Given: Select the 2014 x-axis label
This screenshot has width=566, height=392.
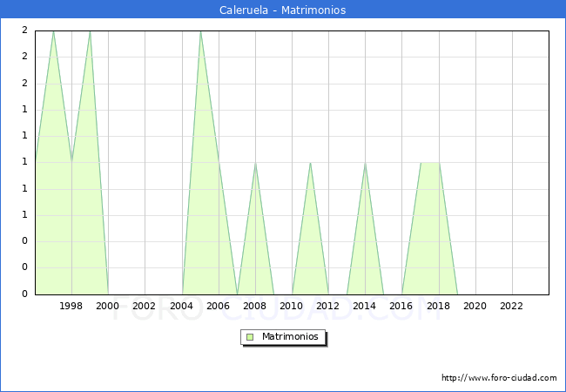Looking at the screenshot, I should tap(365, 306).
